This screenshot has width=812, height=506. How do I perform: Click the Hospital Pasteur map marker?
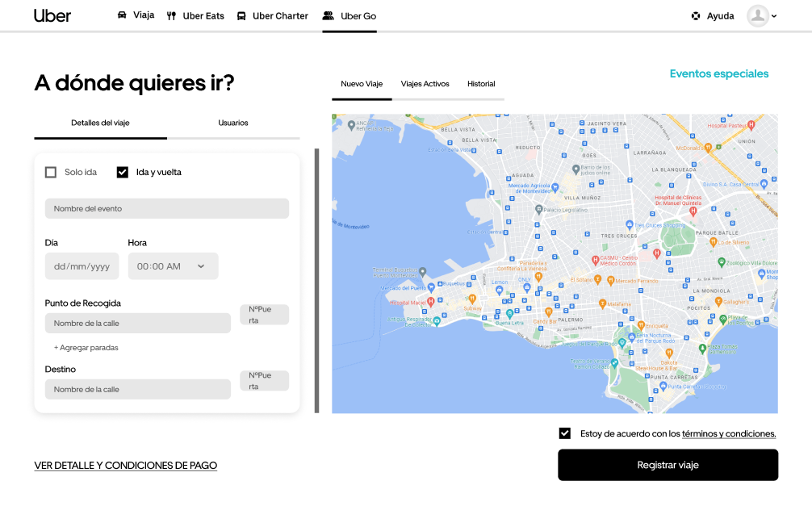pos(751,125)
